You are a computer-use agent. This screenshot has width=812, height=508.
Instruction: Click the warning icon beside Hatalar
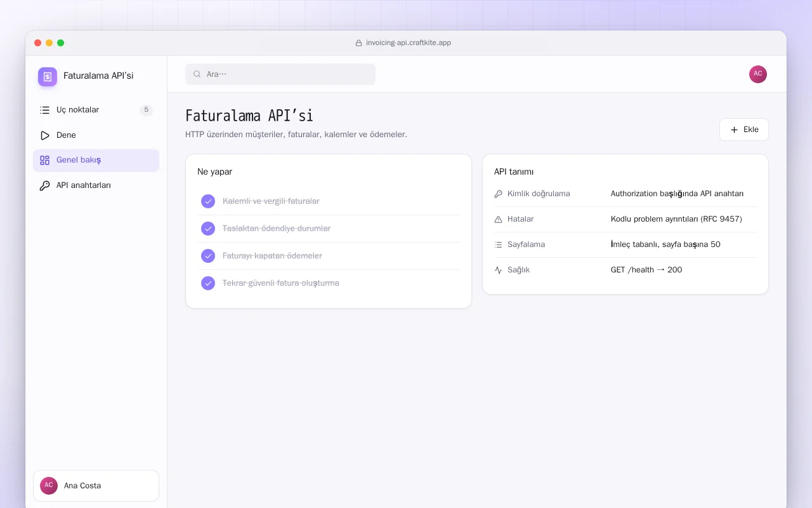[498, 219]
